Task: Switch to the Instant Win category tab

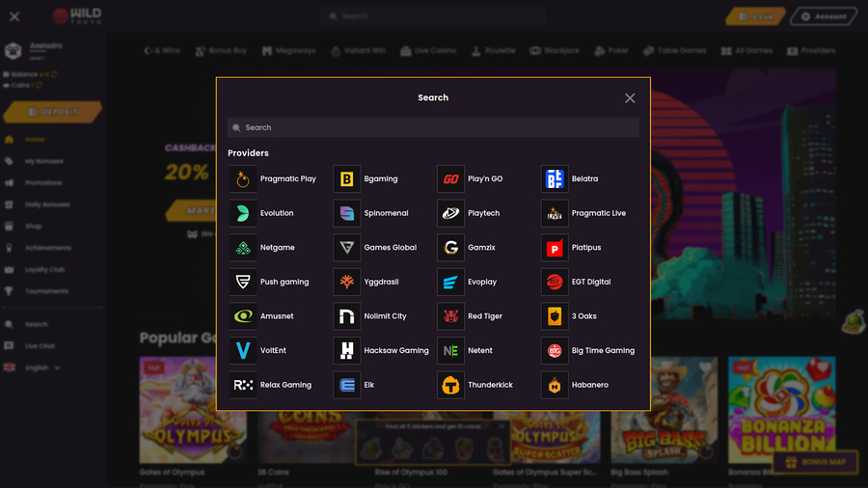Action: tap(358, 51)
